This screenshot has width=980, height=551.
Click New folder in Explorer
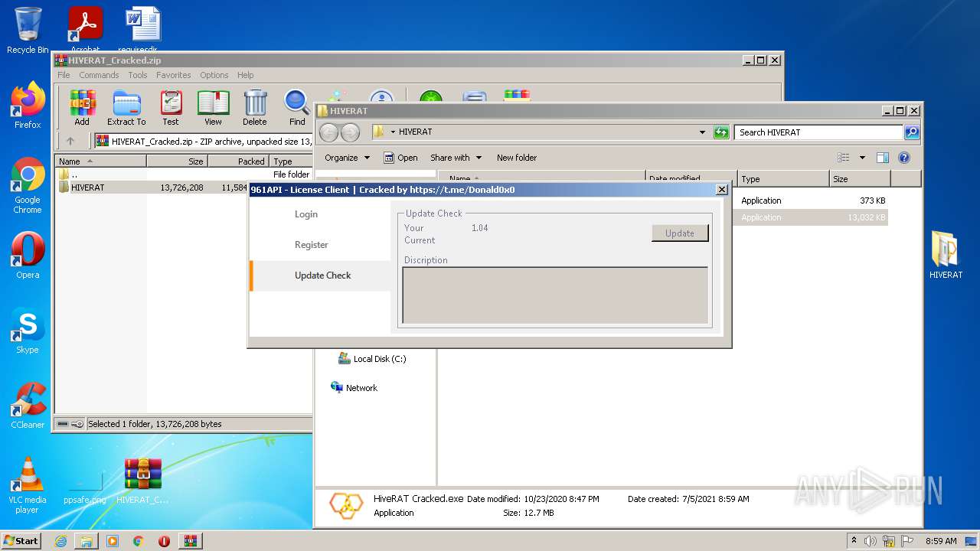(517, 158)
